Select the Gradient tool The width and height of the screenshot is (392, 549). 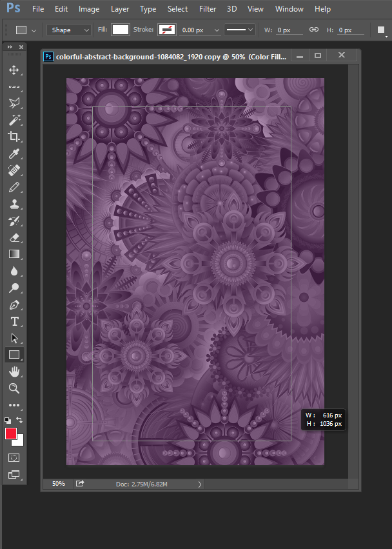point(14,254)
